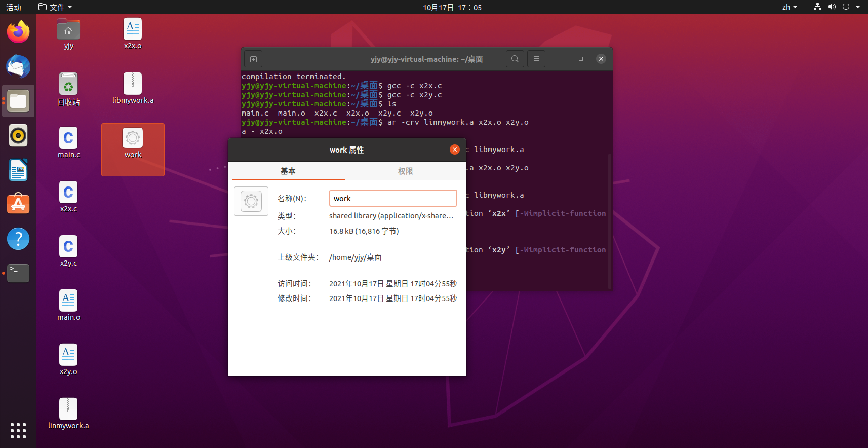Click the 'gcc -c x2x.c' terminal line

click(342, 86)
